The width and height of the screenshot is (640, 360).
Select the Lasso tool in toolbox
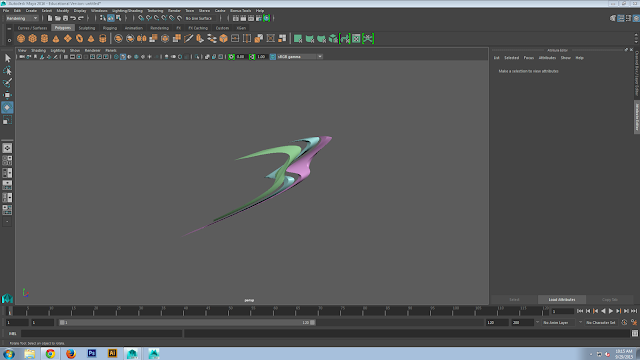click(7, 70)
